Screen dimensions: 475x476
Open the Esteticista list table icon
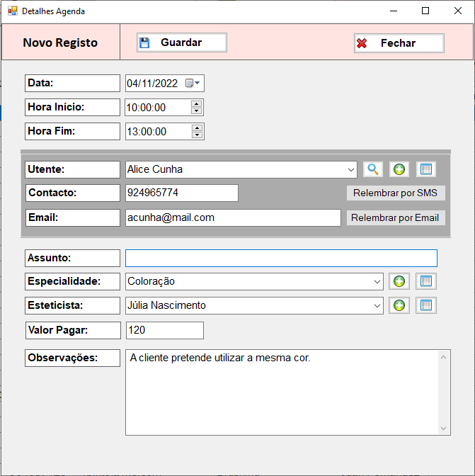click(x=425, y=305)
